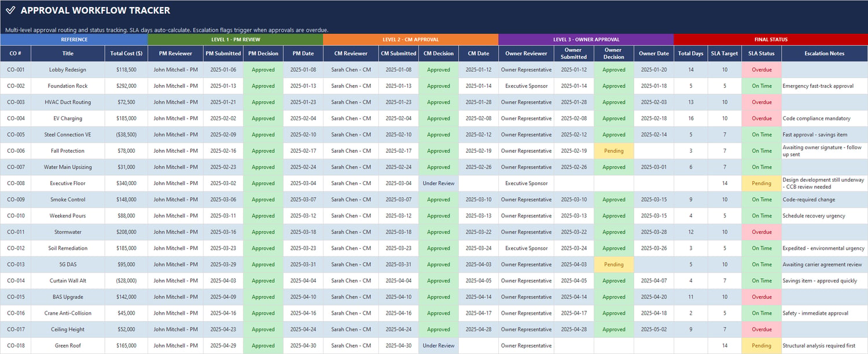Select the $208,000 cost for Stormwater
868x354 pixels.
pos(127,231)
